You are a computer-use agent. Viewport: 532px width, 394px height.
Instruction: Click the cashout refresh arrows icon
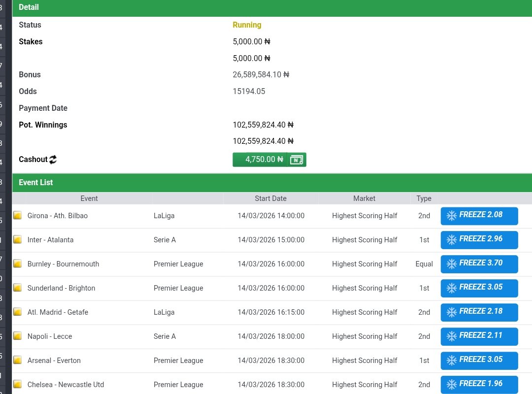(53, 160)
